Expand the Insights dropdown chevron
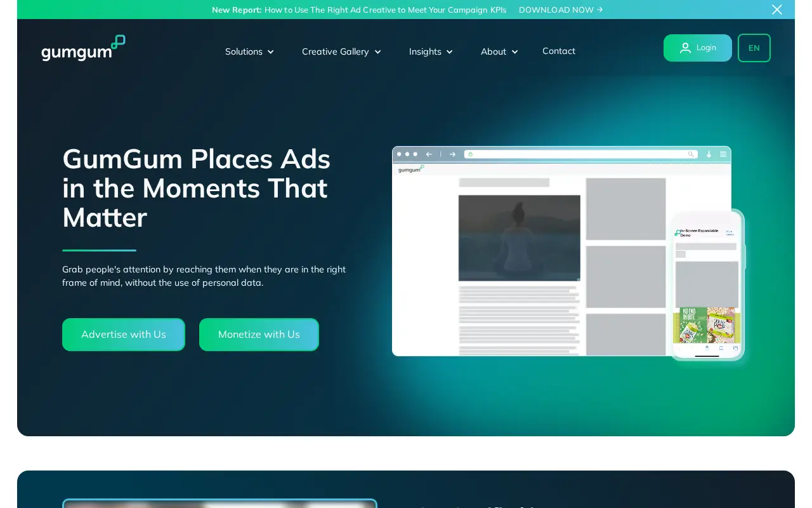The width and height of the screenshot is (812, 508). [x=450, y=52]
